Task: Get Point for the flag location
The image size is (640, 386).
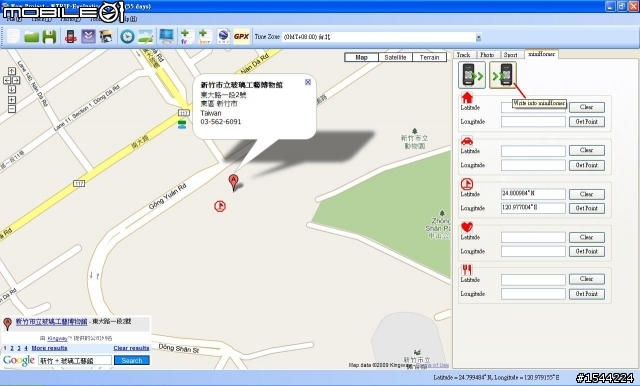Action: [587, 209]
